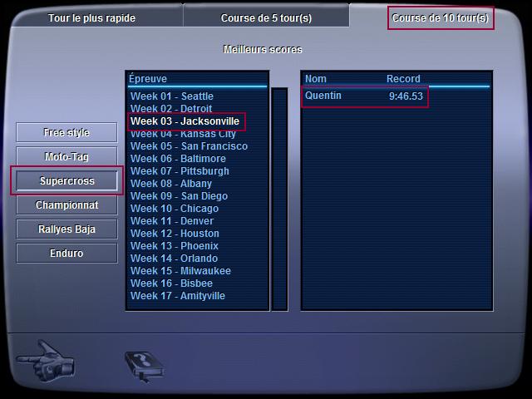
Task: Select Quentin's 9:46.53 record row
Action: [364, 96]
